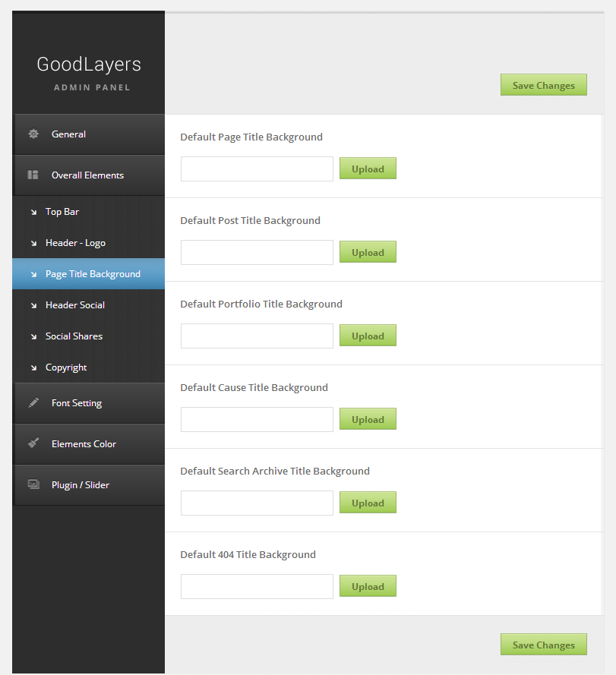Expand the General settings section
Screen dimensions: 616x675
click(x=69, y=134)
